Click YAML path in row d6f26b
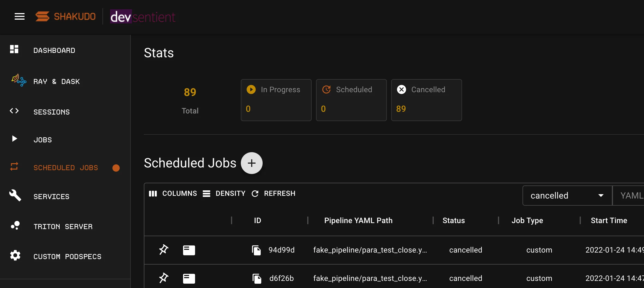This screenshot has height=288, width=644. click(370, 278)
